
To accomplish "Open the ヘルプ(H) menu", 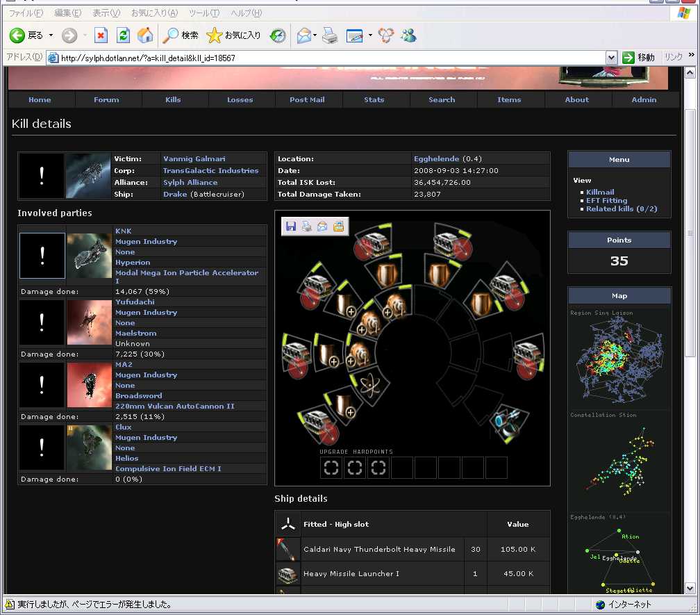I will coord(246,13).
